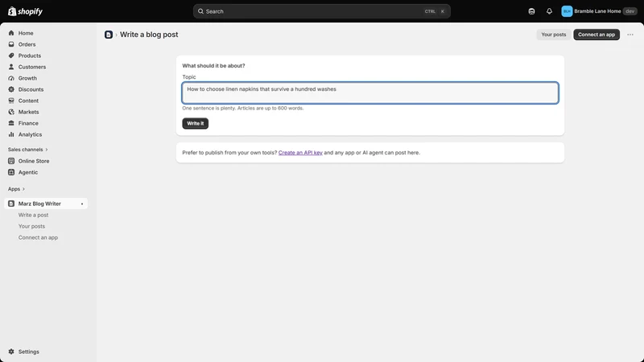Image resolution: width=644 pixels, height=362 pixels.
Task: Open the Online Store icon
Action: click(11, 161)
